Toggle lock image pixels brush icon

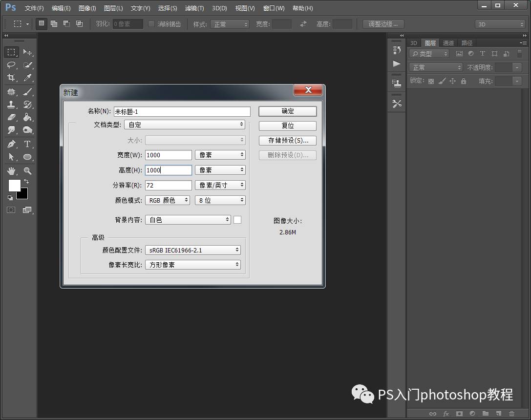click(442, 81)
